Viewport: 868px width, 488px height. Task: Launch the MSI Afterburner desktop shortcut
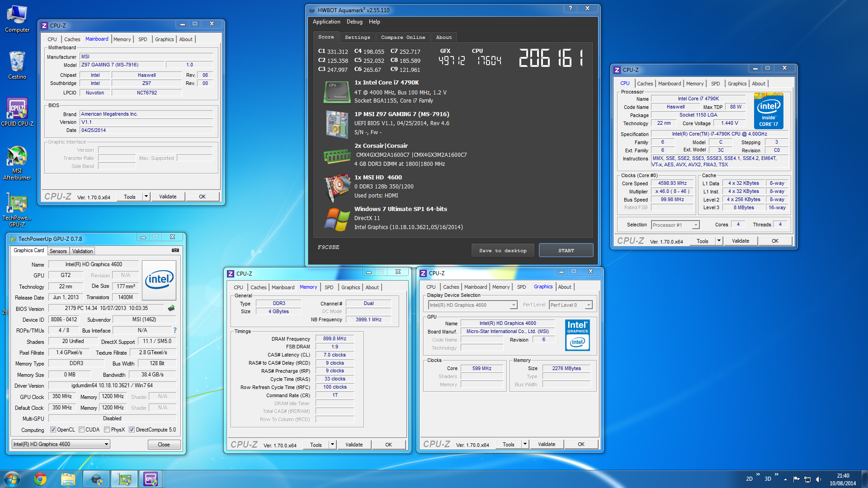(17, 163)
